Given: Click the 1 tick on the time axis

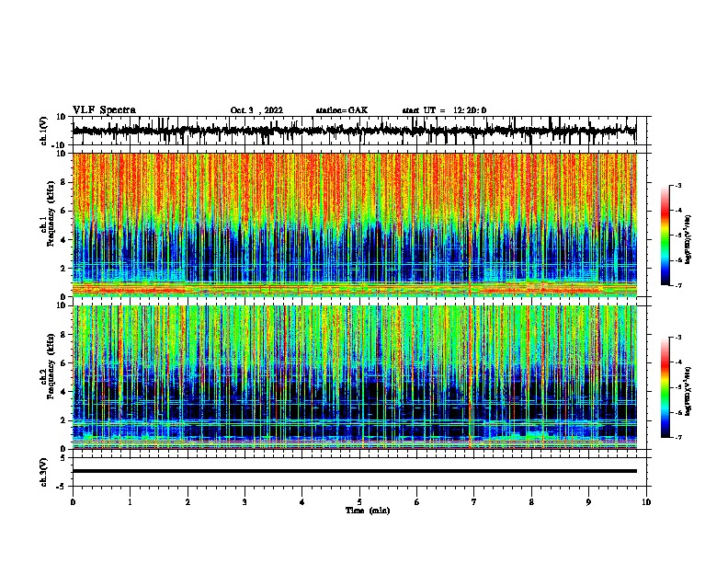Looking at the screenshot, I should pos(130,502).
